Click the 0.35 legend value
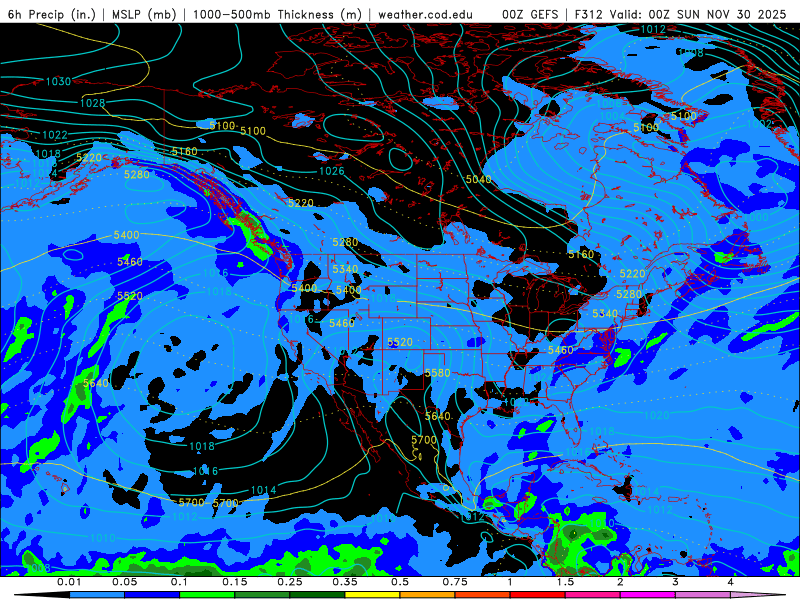The height and width of the screenshot is (600, 800). (x=345, y=582)
